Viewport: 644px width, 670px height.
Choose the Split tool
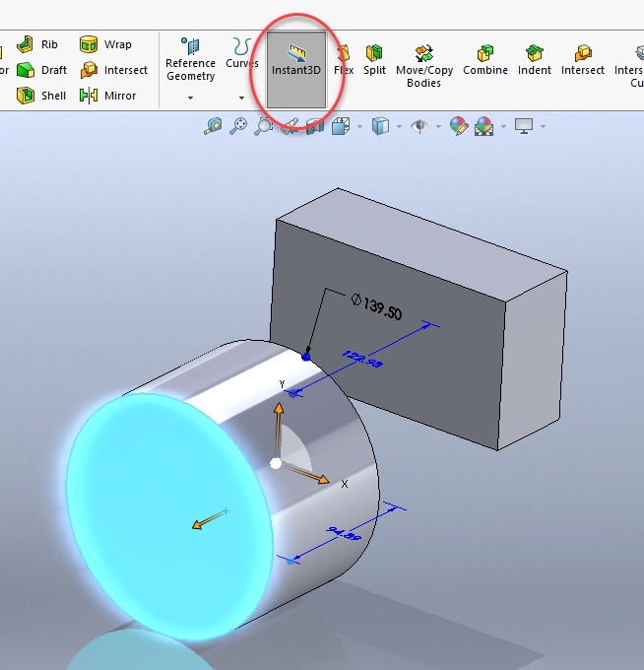[x=374, y=60]
